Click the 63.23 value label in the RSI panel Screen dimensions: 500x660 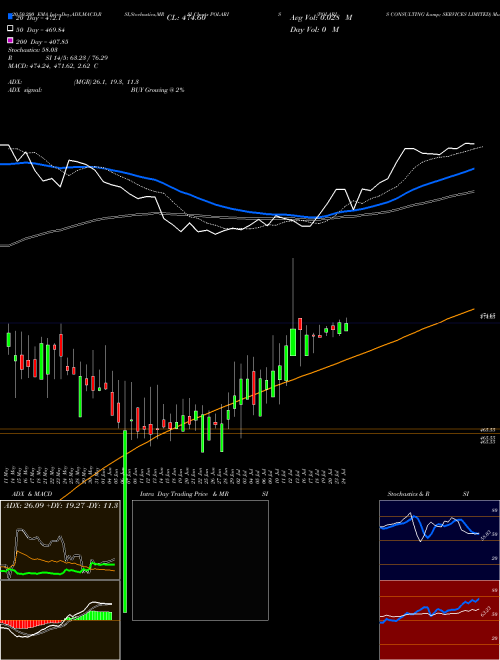point(487,611)
